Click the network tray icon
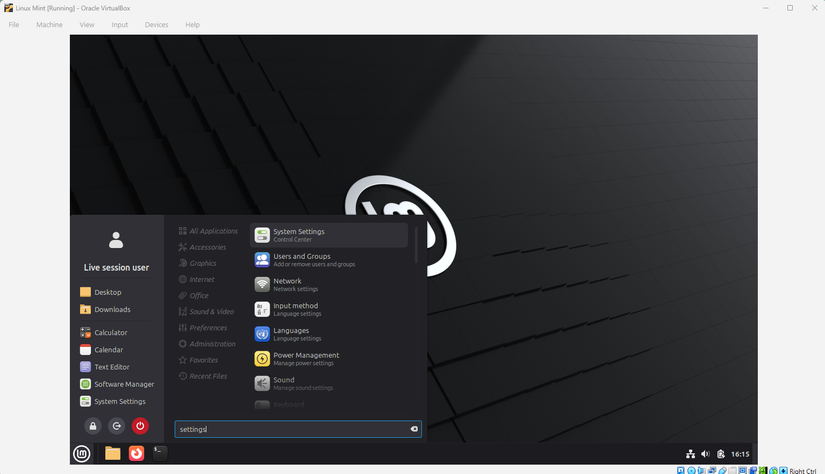 [690, 454]
